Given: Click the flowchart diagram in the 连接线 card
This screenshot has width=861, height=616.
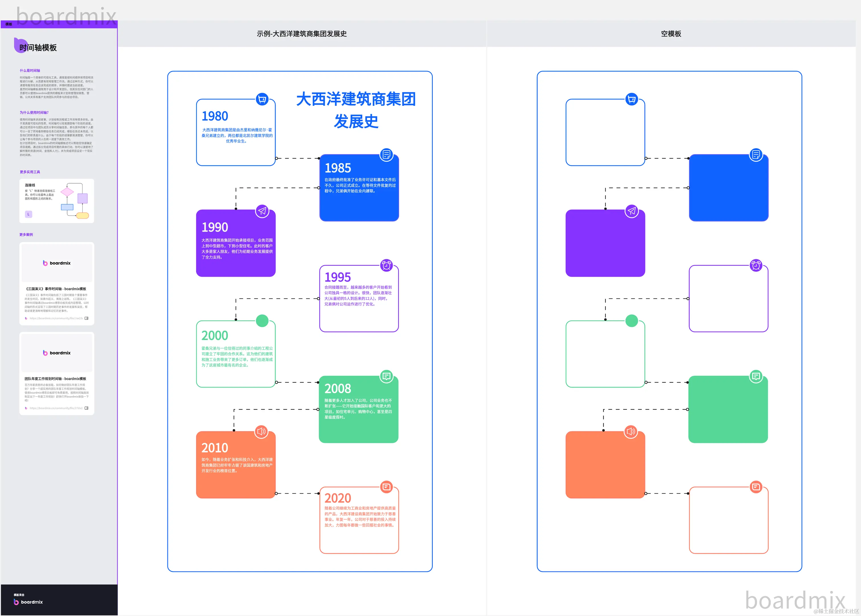Looking at the screenshot, I should [75, 201].
